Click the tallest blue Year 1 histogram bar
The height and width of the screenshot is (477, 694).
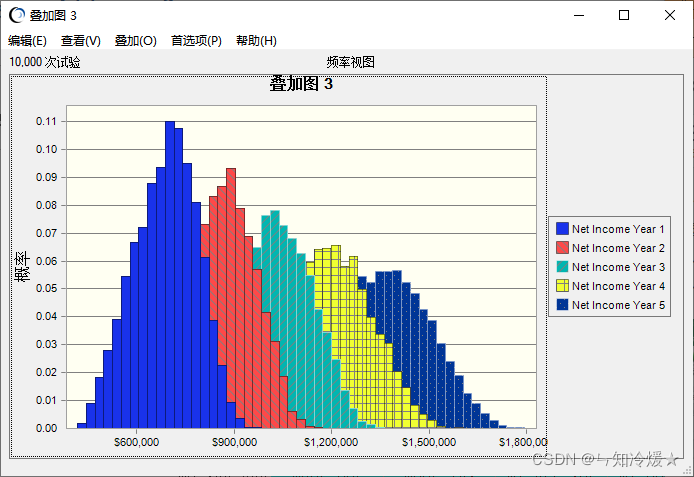pyautogui.click(x=170, y=274)
